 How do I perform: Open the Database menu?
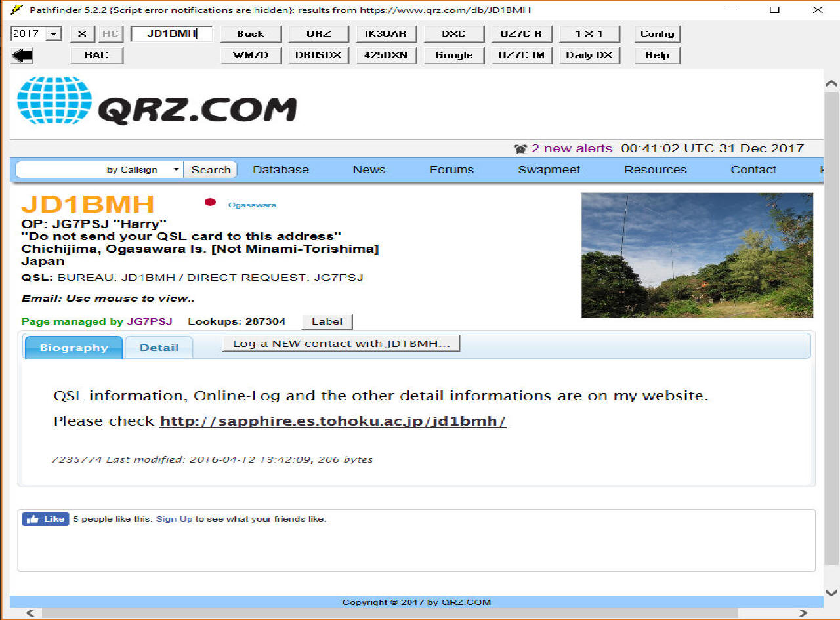281,169
